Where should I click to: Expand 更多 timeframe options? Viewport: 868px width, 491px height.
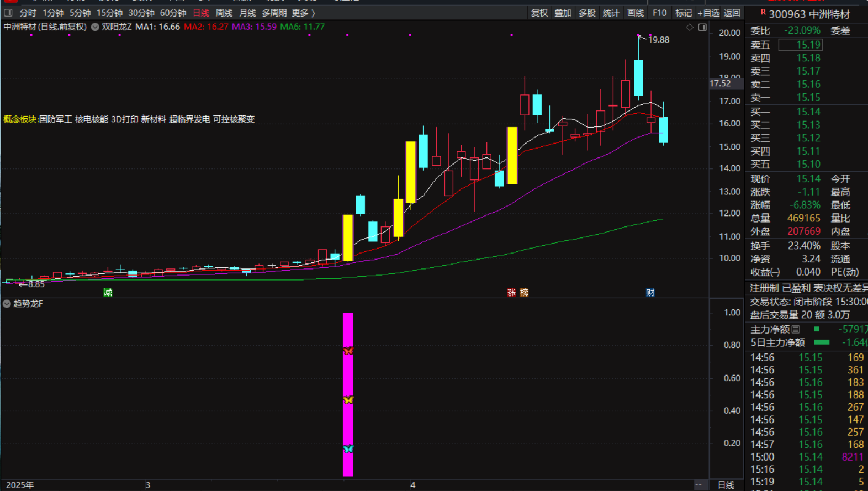click(x=303, y=13)
